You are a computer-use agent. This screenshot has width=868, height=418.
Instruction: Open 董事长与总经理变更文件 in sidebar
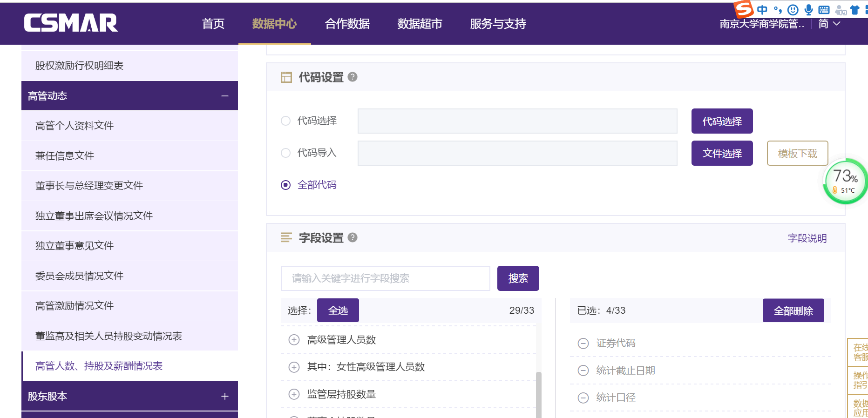pyautogui.click(x=129, y=186)
